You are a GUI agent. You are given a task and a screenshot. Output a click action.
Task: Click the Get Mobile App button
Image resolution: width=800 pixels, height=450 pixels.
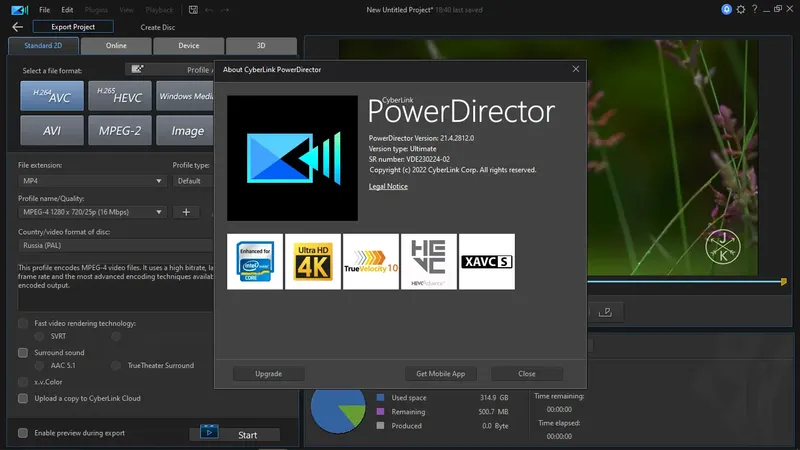click(440, 373)
